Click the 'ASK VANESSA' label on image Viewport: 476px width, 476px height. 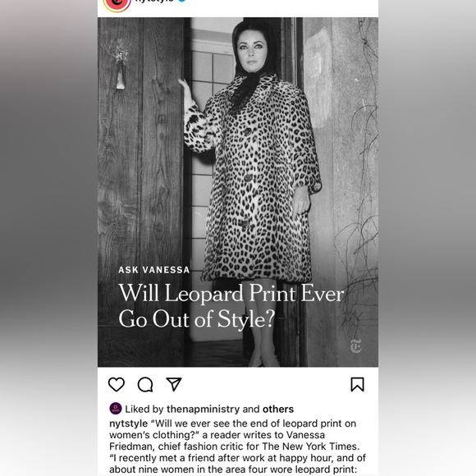[154, 270]
